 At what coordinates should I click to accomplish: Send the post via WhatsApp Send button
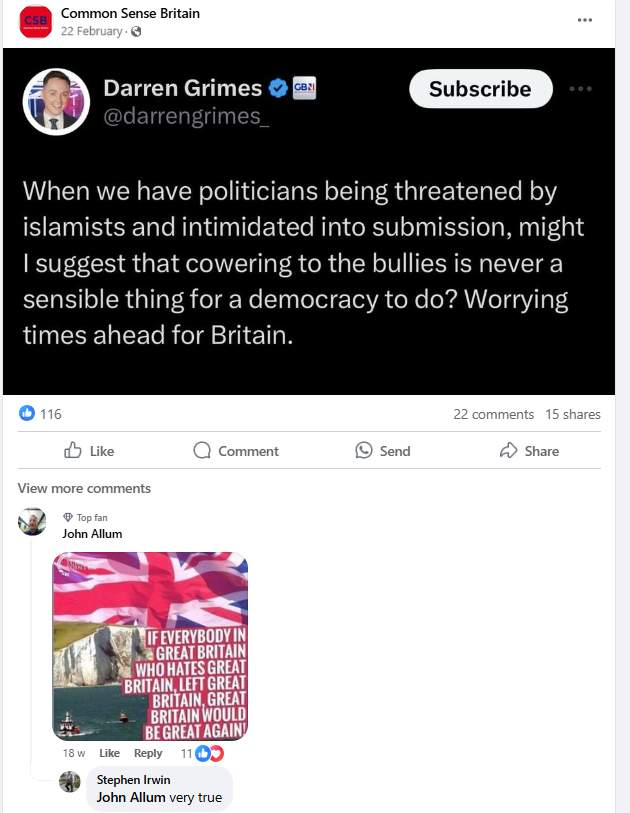coord(383,451)
